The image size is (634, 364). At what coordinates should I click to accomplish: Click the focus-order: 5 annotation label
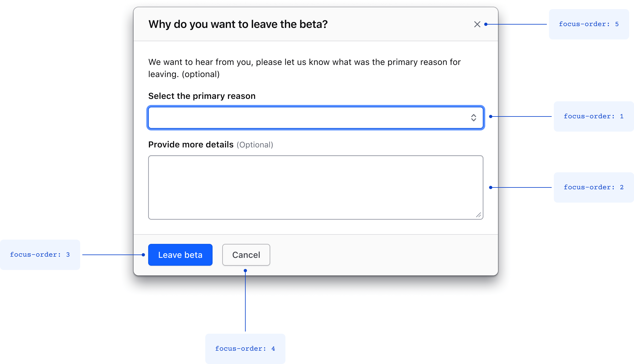(x=589, y=24)
